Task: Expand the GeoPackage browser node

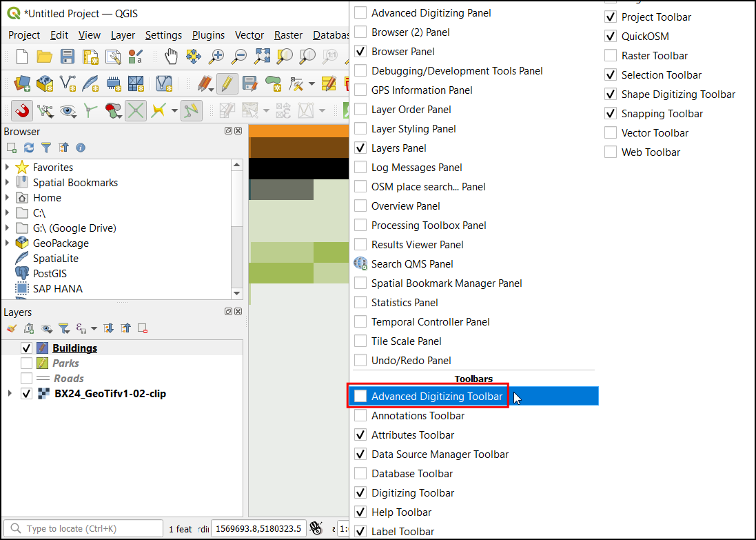Action: click(x=8, y=243)
